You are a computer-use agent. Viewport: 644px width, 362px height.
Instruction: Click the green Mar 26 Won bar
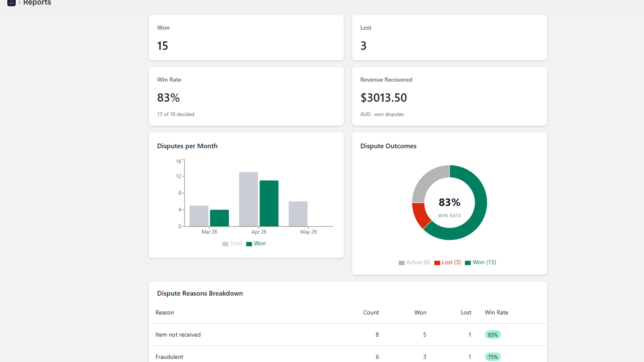tap(219, 218)
